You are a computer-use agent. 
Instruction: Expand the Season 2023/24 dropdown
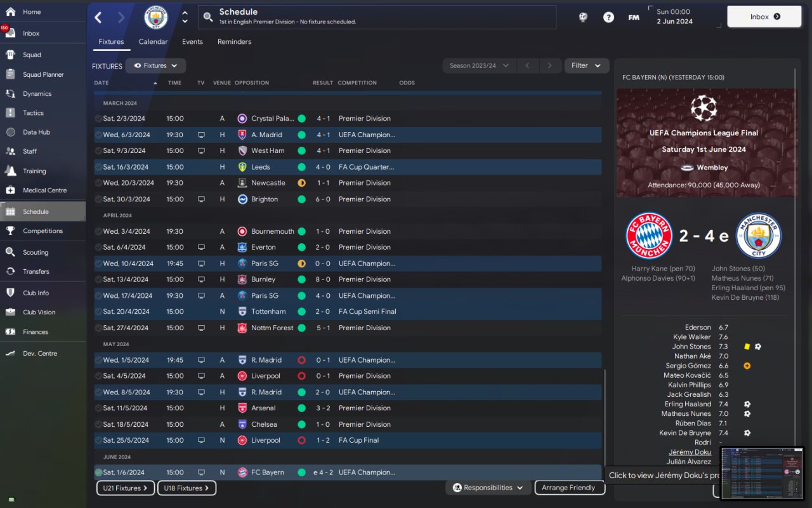pos(478,65)
